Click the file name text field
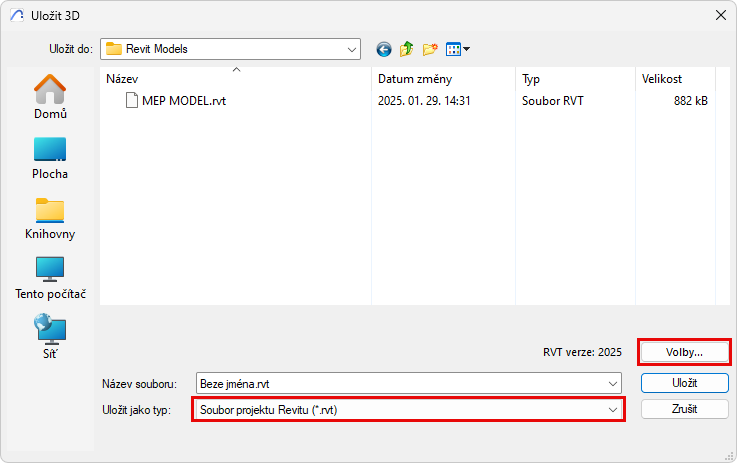Viewport: 737px width, 463px height. pyautogui.click(x=400, y=384)
